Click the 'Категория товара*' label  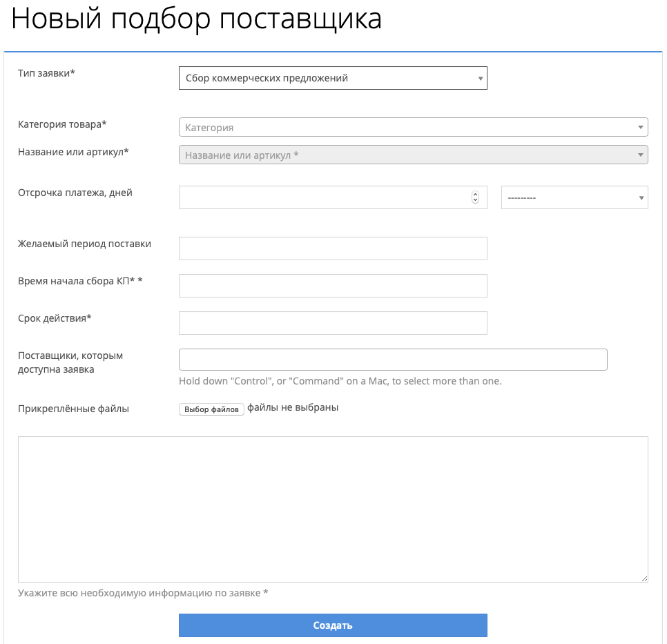[x=63, y=124]
